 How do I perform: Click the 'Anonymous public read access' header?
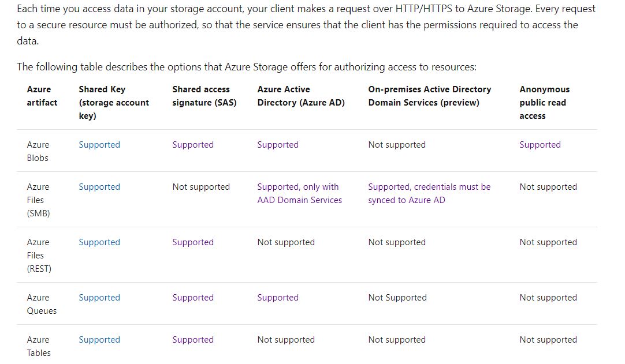coord(545,102)
